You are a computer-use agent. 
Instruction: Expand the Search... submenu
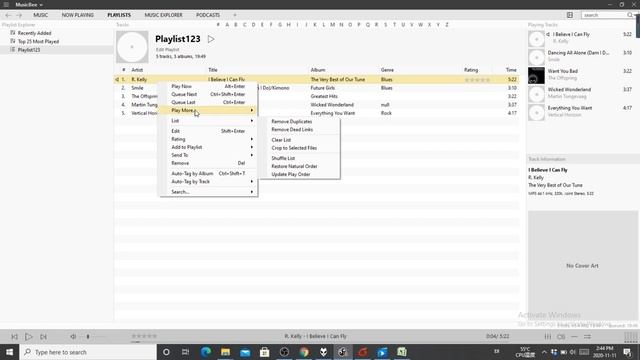pyautogui.click(x=209, y=192)
